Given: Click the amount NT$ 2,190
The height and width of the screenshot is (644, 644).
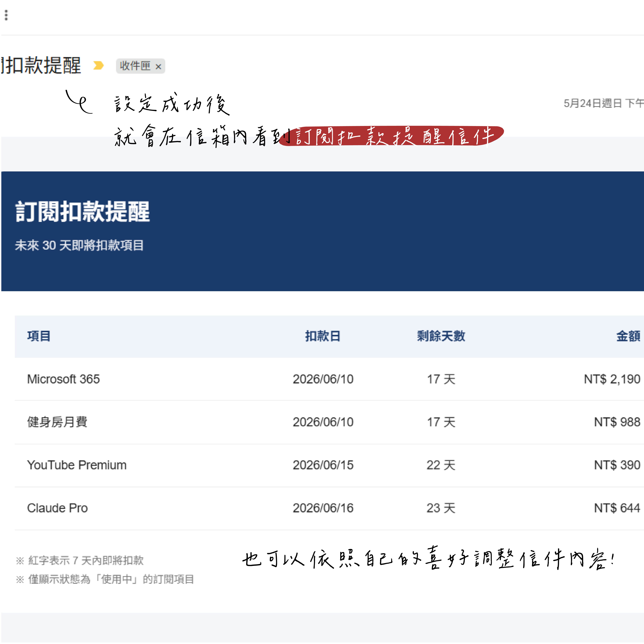Looking at the screenshot, I should click(x=612, y=379).
